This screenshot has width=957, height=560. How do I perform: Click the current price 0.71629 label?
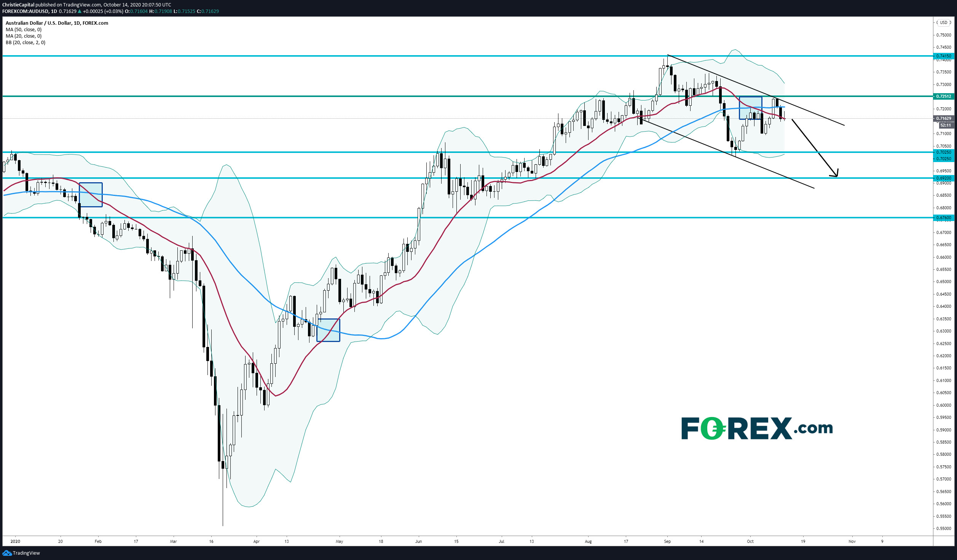coord(944,118)
